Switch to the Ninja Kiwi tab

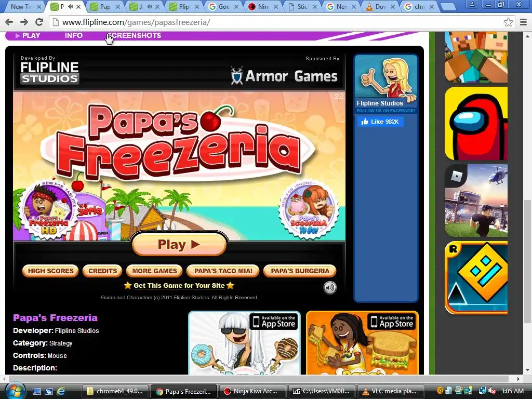pyautogui.click(x=263, y=7)
